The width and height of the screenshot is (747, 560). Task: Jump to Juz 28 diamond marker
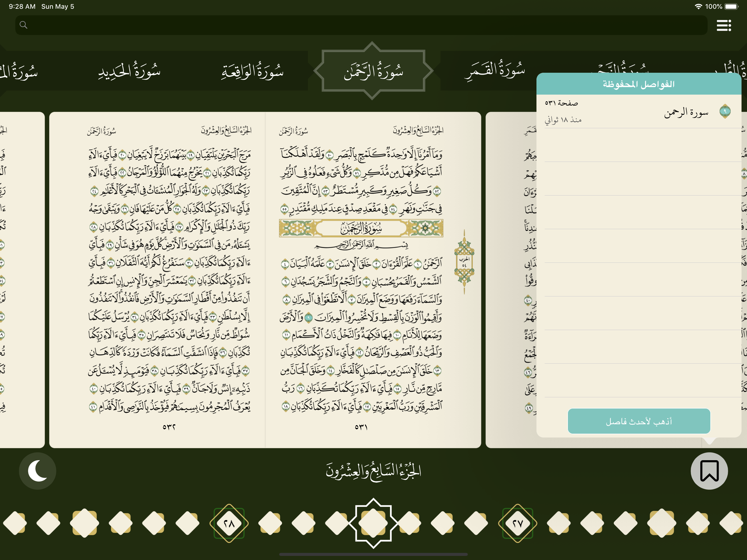[x=229, y=523]
